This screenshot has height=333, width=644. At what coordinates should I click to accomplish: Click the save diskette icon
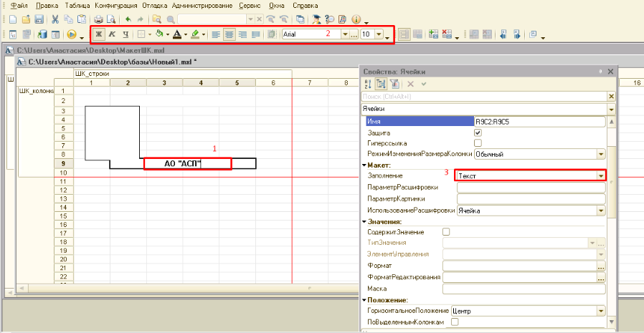pos(39,19)
